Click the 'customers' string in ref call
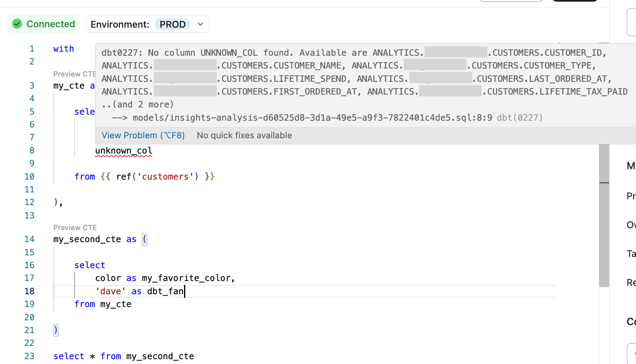 pos(165,177)
